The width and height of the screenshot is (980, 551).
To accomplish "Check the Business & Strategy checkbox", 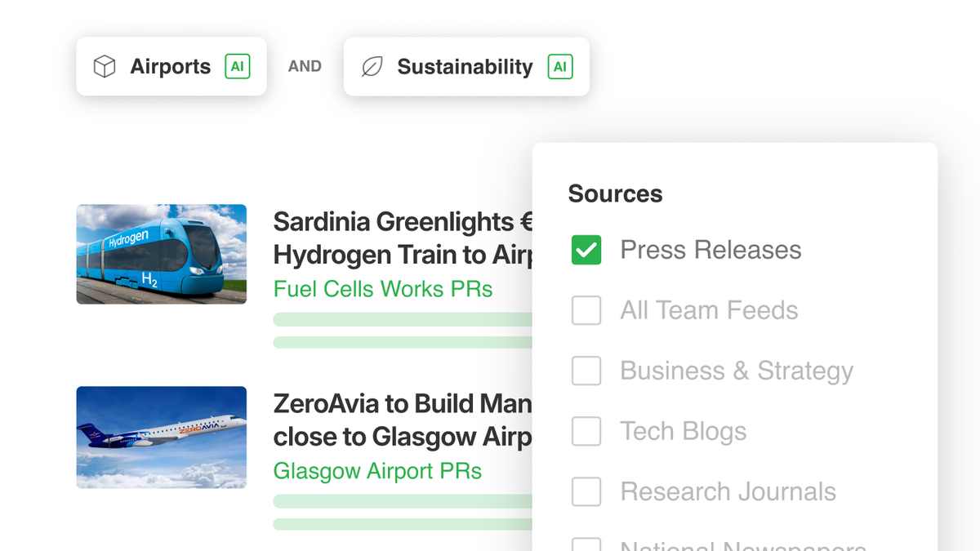I will (586, 371).
